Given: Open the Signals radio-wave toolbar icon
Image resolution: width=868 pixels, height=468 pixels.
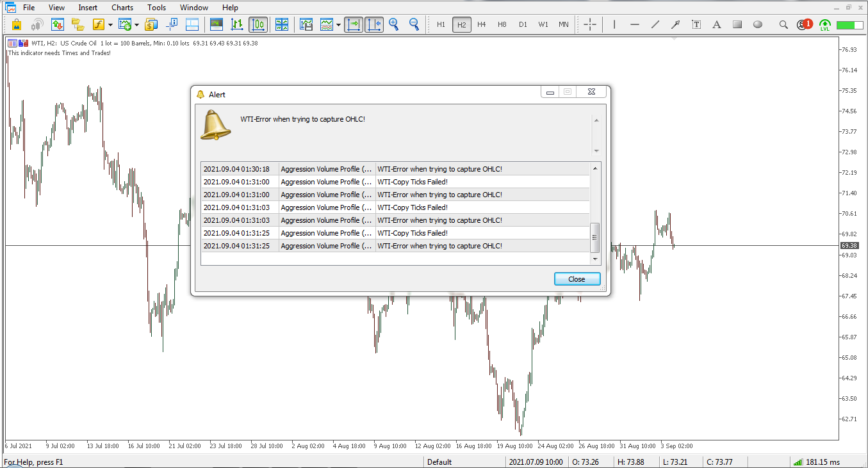Looking at the screenshot, I should 37,25.
